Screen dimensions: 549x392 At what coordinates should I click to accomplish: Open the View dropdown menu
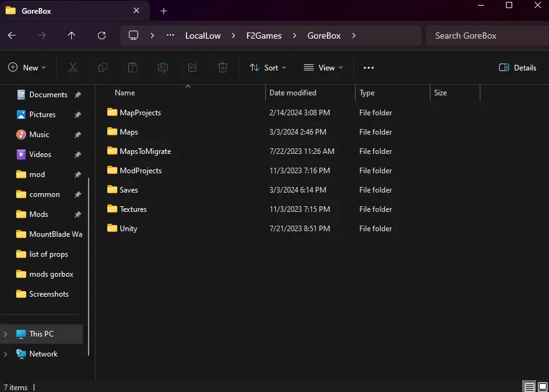point(323,67)
